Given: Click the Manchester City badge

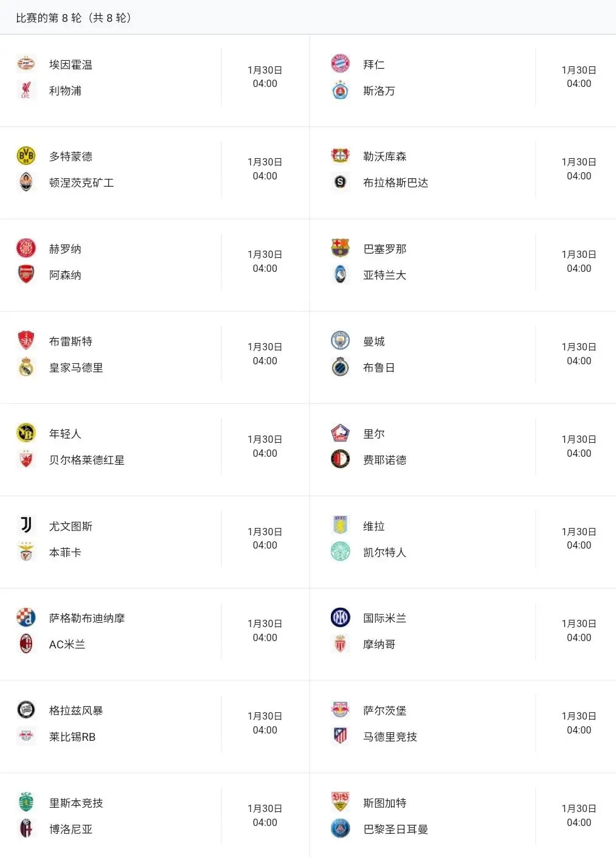Looking at the screenshot, I should point(340,341).
